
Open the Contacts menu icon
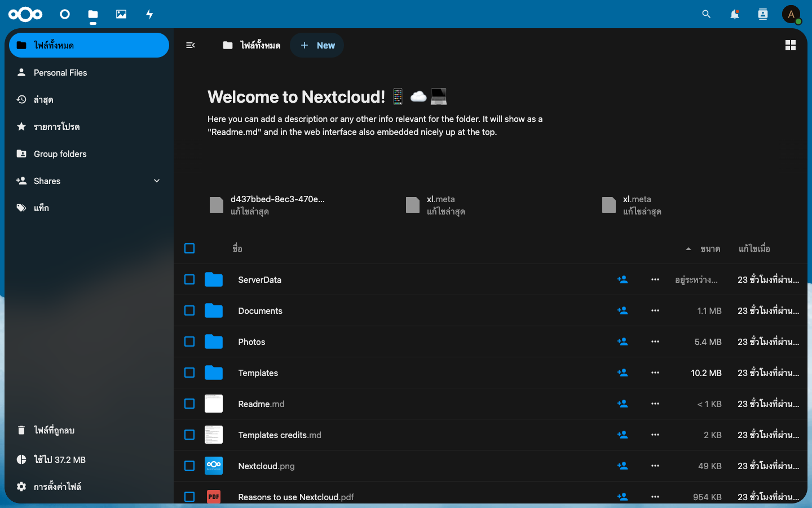763,14
